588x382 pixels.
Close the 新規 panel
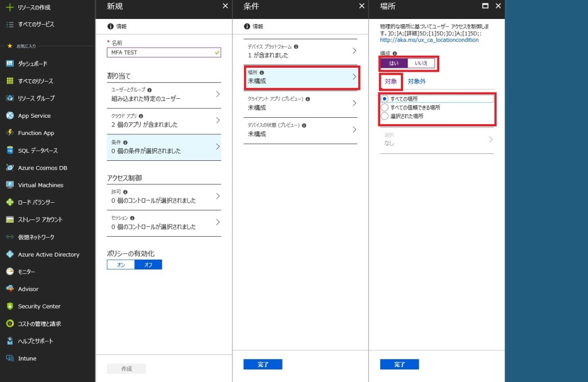225,6
